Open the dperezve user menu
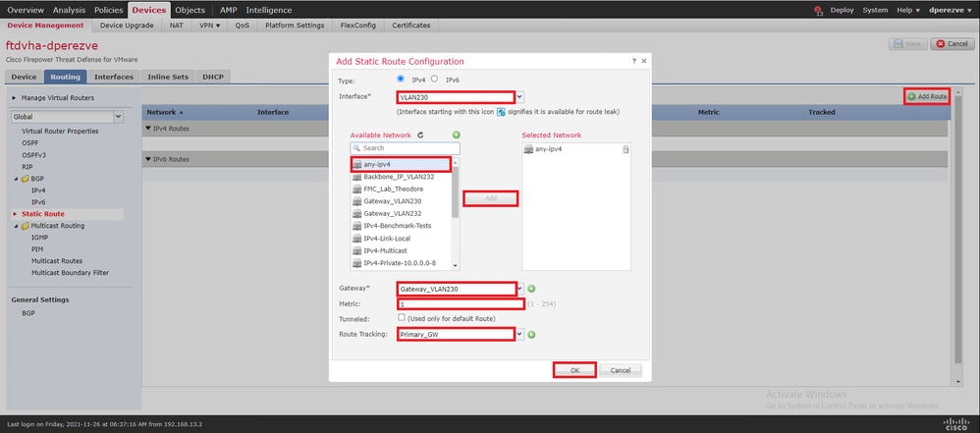Viewport: 980px width, 433px height. tap(951, 11)
